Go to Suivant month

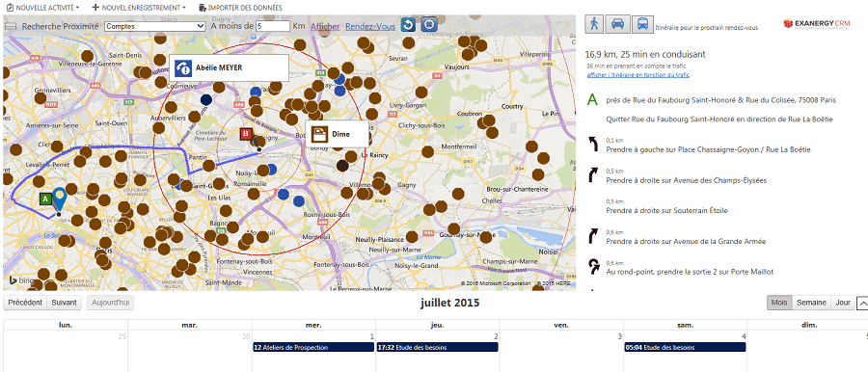pyautogui.click(x=65, y=303)
